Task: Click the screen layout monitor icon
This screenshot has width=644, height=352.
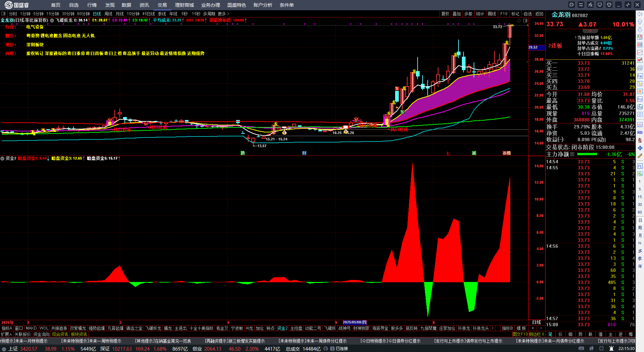Action: coord(600,5)
